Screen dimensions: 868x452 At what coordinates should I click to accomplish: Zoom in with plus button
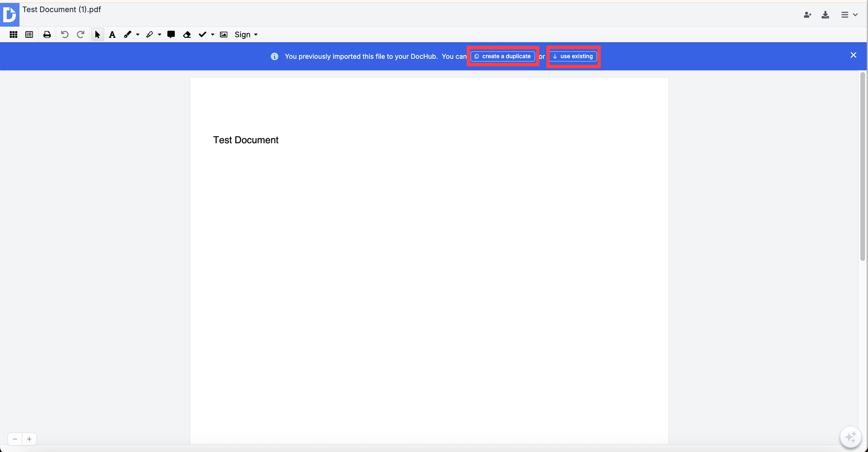click(x=29, y=439)
